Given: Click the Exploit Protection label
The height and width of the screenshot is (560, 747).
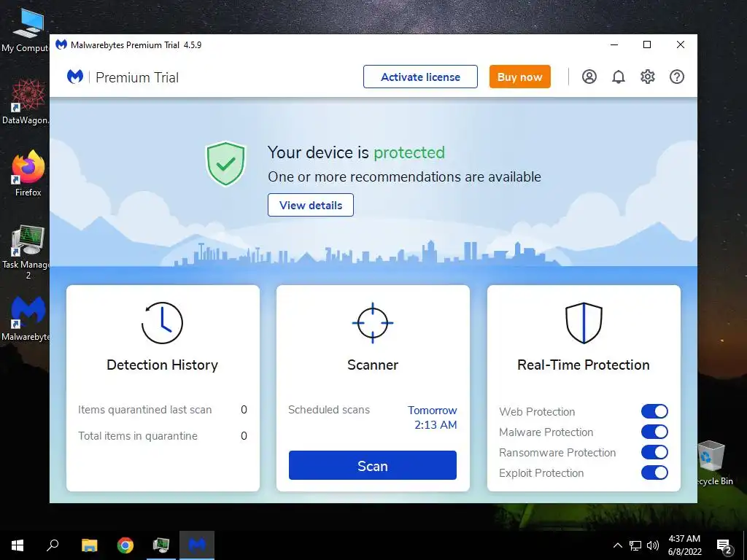Looking at the screenshot, I should (541, 472).
